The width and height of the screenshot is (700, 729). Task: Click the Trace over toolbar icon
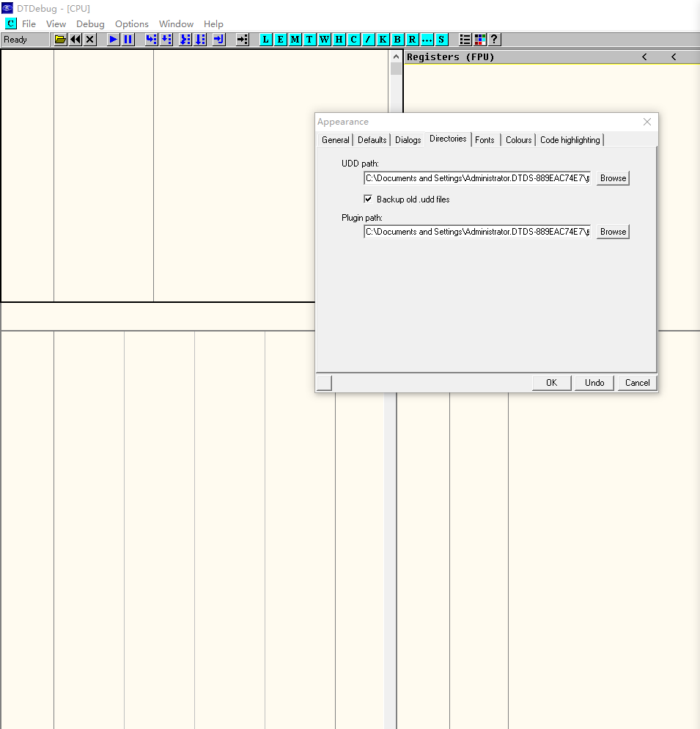click(x=200, y=40)
